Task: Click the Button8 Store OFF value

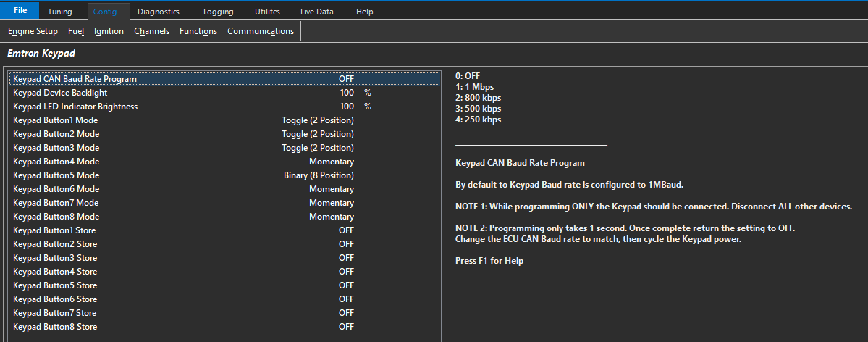Action: tap(346, 327)
